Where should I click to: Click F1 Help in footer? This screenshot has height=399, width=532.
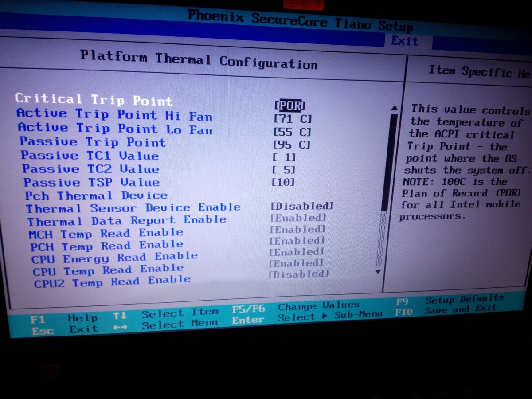click(64, 318)
